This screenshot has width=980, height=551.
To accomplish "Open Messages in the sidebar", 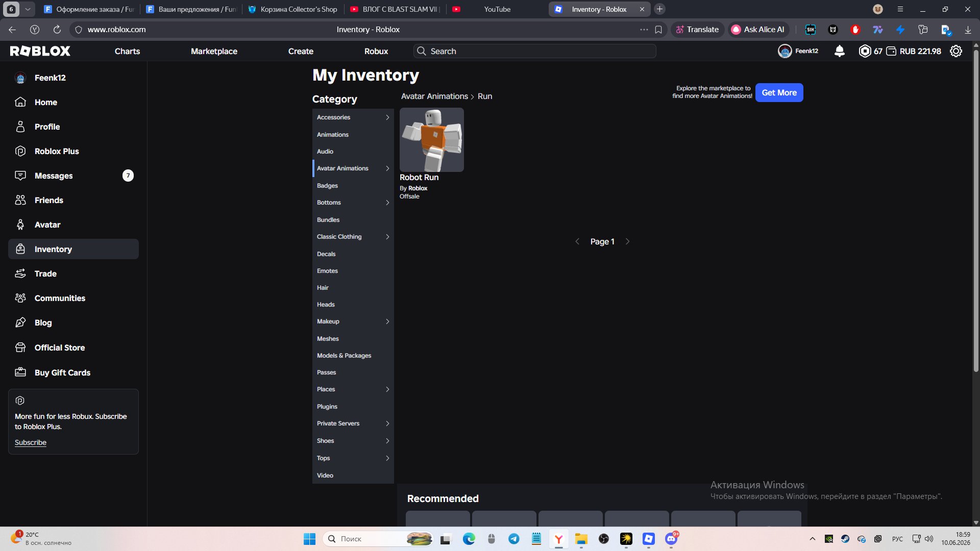I will [x=73, y=176].
